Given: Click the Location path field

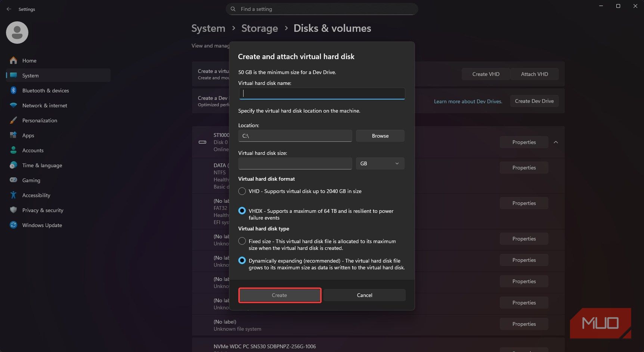Looking at the screenshot, I should (x=295, y=136).
